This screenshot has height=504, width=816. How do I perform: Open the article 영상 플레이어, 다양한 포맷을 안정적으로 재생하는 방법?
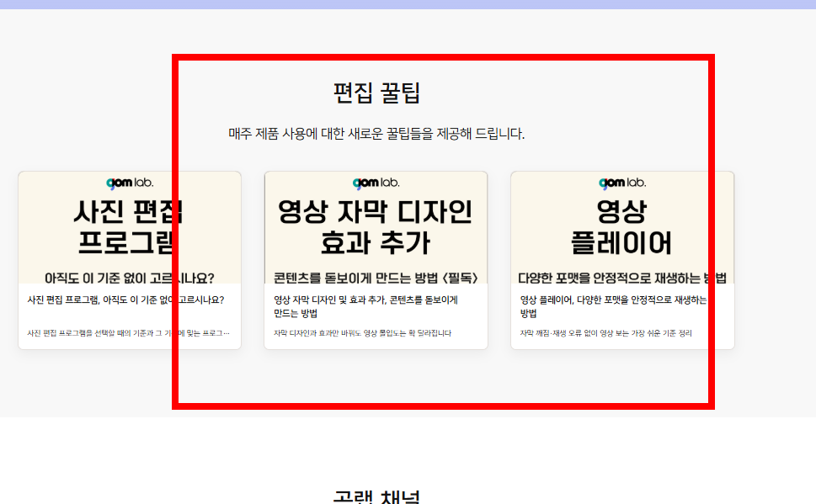tap(619, 305)
